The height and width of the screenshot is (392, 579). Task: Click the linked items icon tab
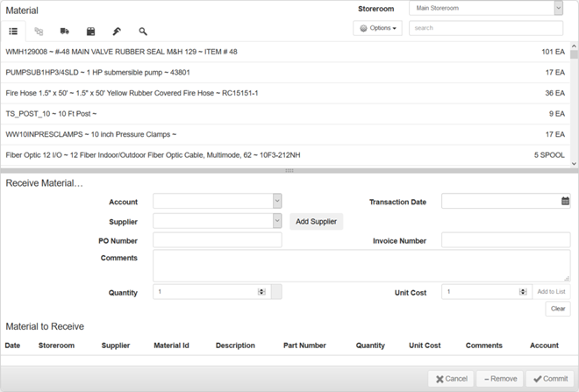point(39,32)
